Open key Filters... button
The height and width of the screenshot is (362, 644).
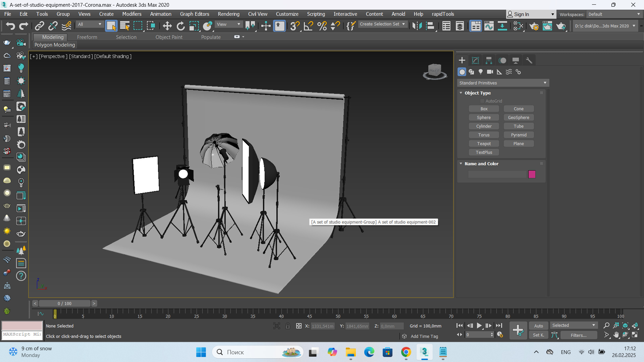click(x=578, y=335)
